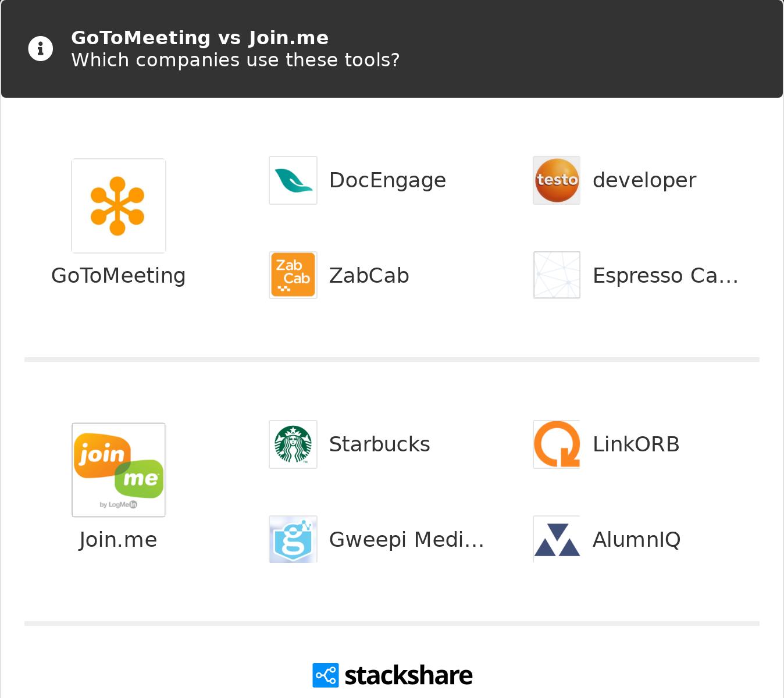Click the info icon in header
The height and width of the screenshot is (698, 784).
pyautogui.click(x=41, y=49)
